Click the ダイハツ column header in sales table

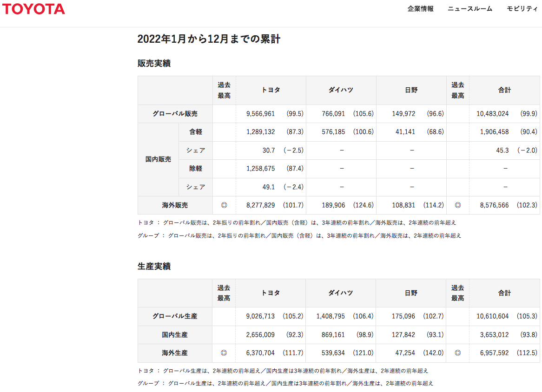click(x=341, y=90)
